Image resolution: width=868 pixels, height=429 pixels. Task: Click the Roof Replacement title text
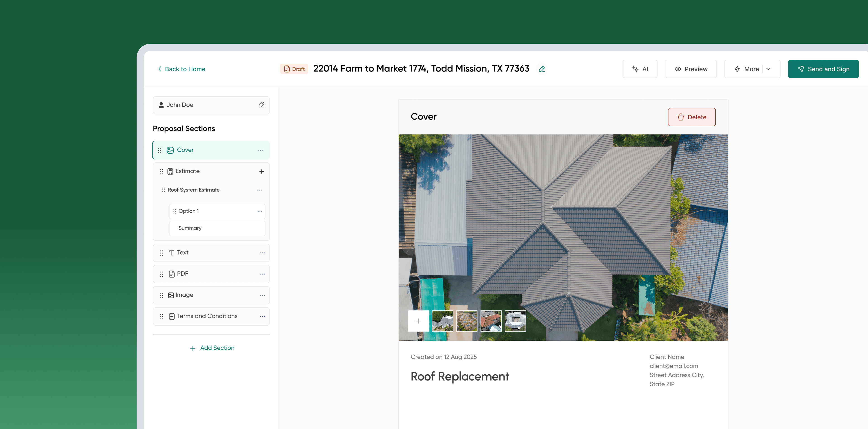coord(460,376)
